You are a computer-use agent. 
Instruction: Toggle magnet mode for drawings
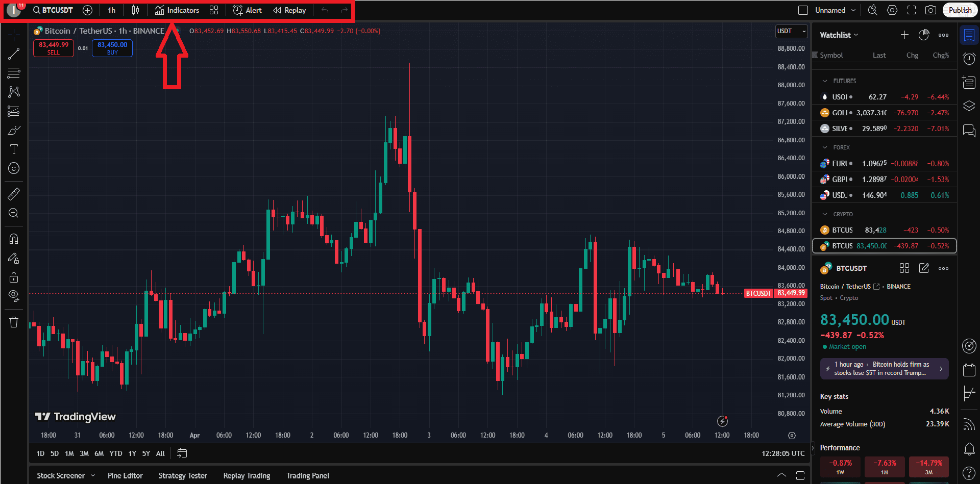14,239
